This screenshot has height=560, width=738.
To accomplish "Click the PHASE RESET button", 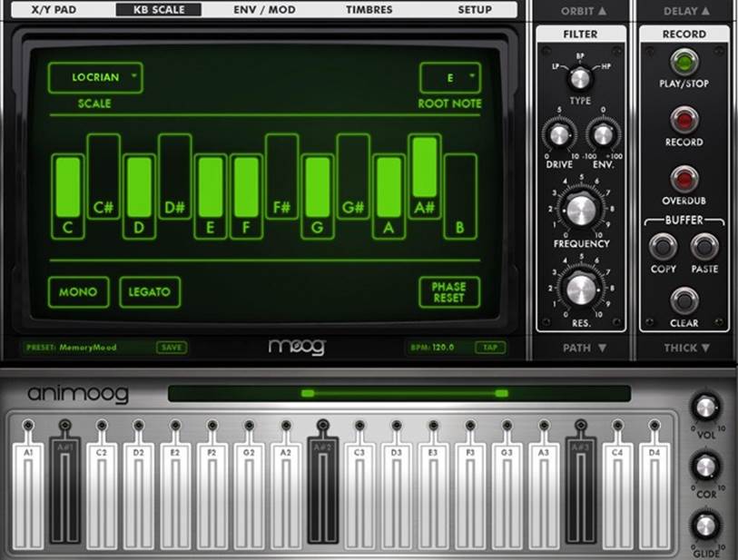I will (449, 292).
